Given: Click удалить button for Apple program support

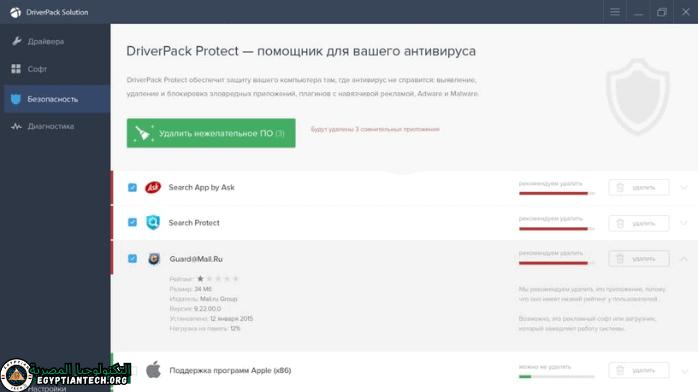Looking at the screenshot, I should point(639,370).
